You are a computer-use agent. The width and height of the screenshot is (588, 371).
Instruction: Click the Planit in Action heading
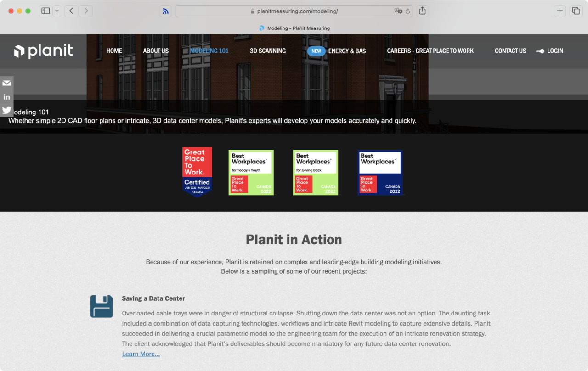point(294,240)
